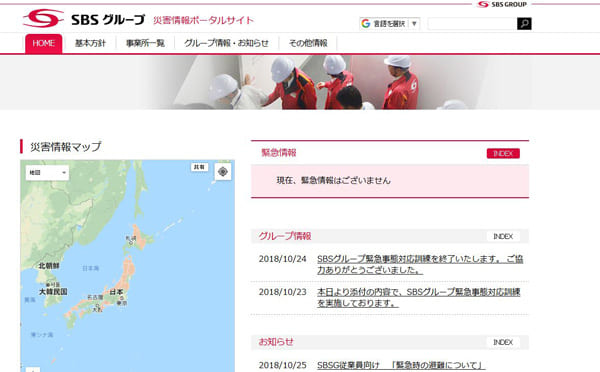Viewport: 600px width, 372px height.
Task: Click the search magnifier icon button
Action: tap(524, 24)
